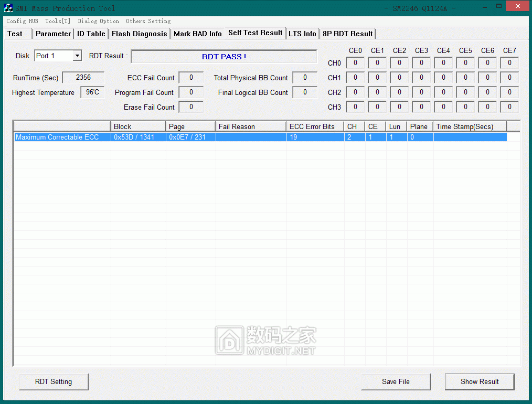The image size is (532, 404).
Task: Open the Dialog Option menu
Action: pos(98,21)
